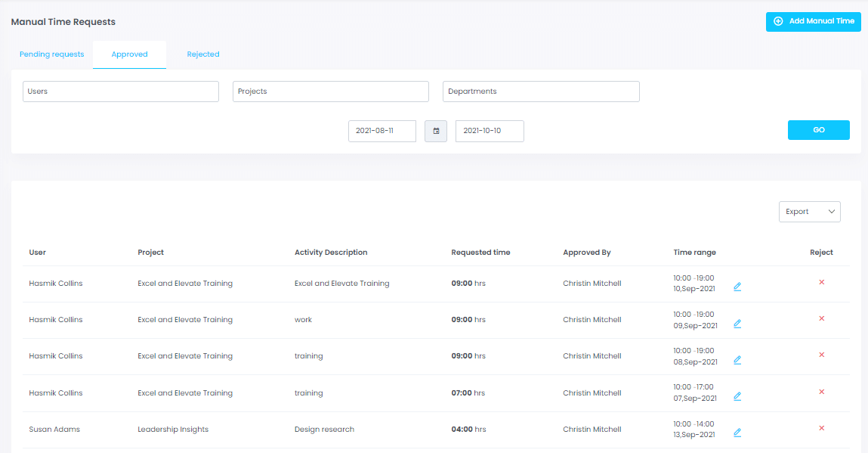Switch to Pending requests tab

coord(52,54)
